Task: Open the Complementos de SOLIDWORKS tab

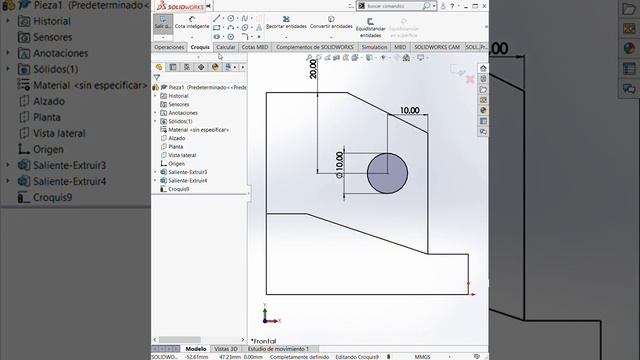Action: click(315, 47)
